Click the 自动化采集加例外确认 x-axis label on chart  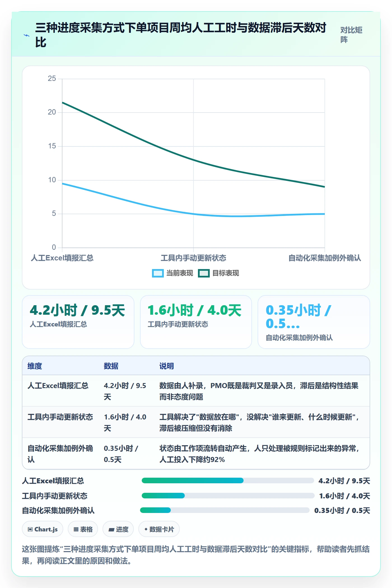[325, 258]
